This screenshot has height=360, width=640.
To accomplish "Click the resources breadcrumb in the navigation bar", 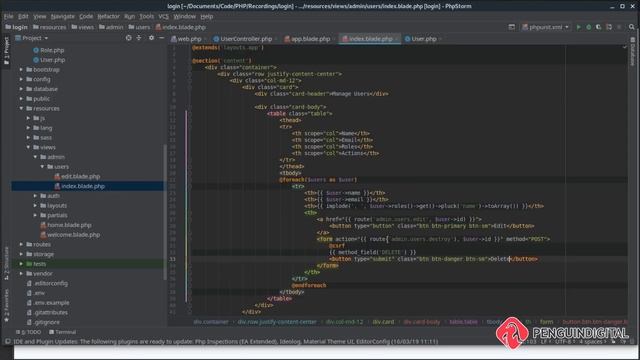I will coord(49,27).
